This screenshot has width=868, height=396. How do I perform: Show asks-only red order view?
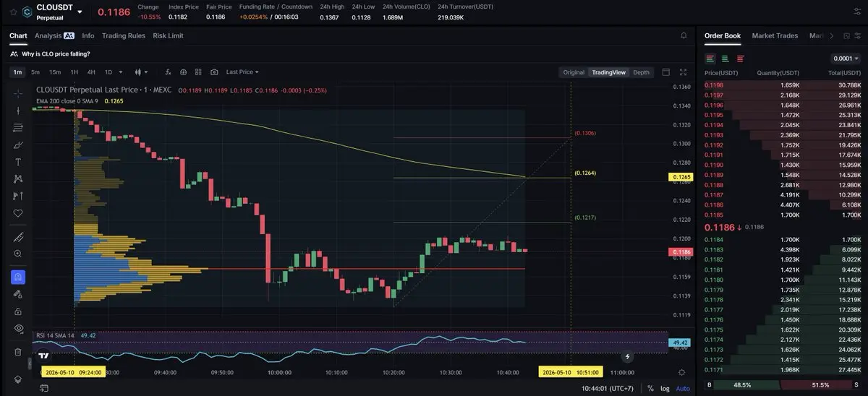click(740, 59)
